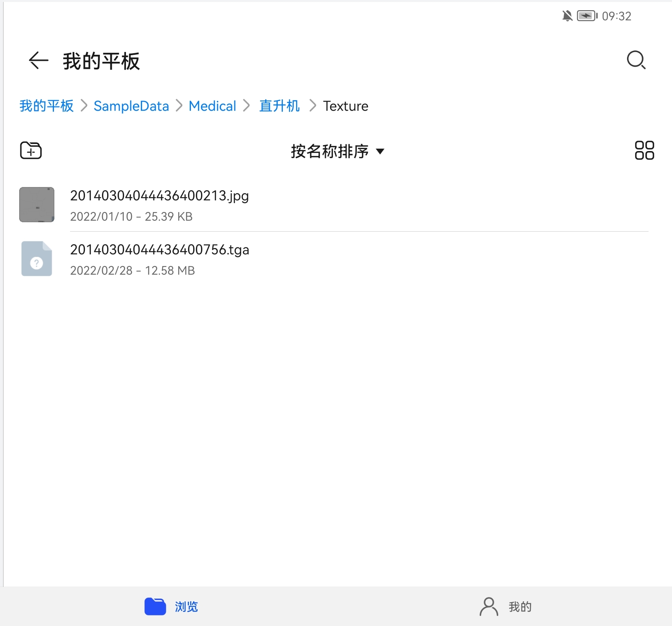
Task: Switch to the 浏览 tab
Action: click(x=186, y=607)
